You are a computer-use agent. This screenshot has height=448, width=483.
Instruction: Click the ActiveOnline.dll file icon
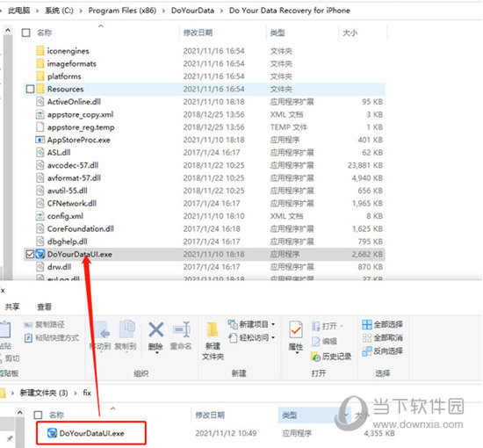click(40, 101)
